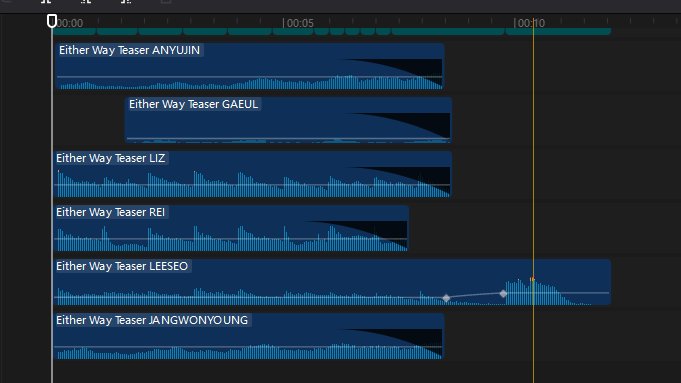
Task: Click the first volume keyframe on LEESEO clip
Action: tap(446, 298)
